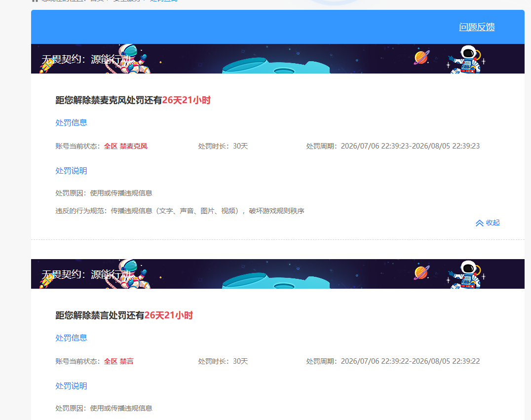Click 处罚信息 in the 禁言 card
This screenshot has width=531, height=420.
tap(72, 338)
